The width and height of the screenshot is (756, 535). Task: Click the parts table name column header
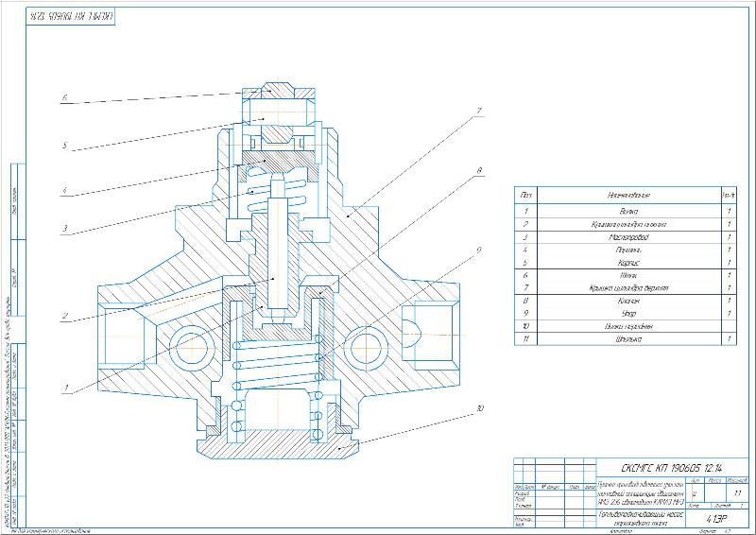pos(628,195)
